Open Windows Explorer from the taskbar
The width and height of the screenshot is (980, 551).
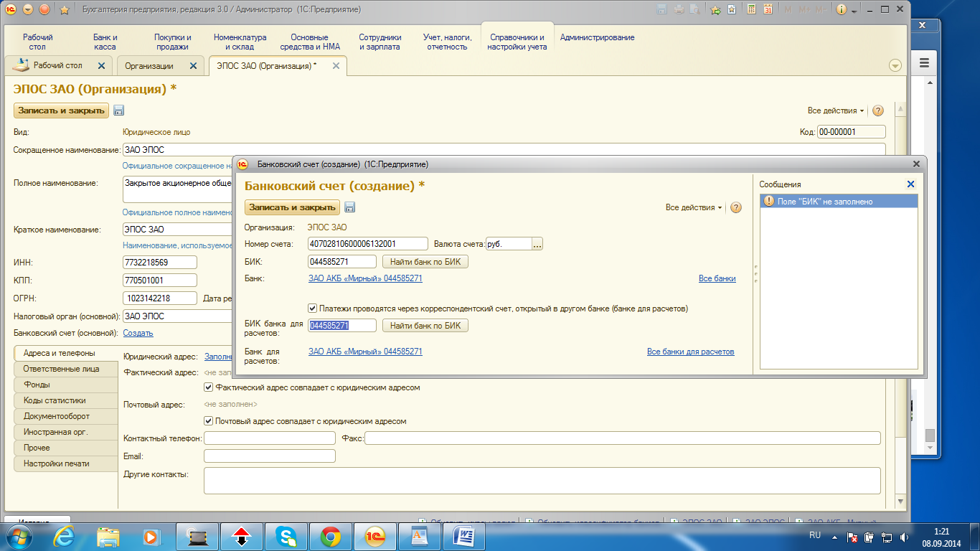click(x=108, y=536)
